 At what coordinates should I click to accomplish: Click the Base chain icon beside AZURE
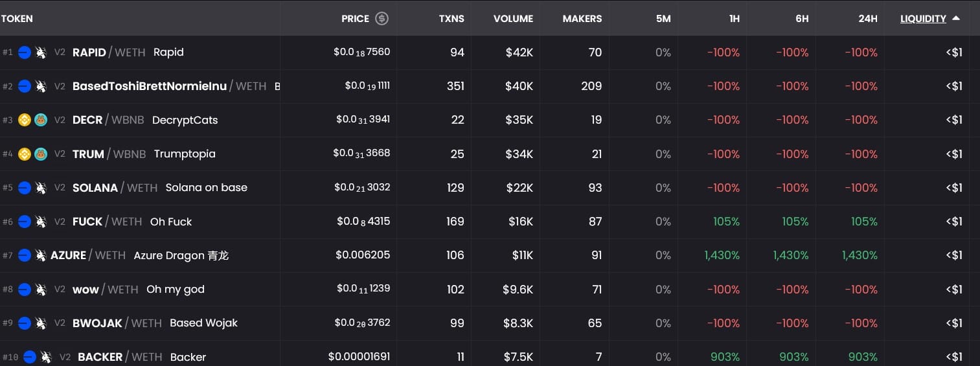[25, 255]
